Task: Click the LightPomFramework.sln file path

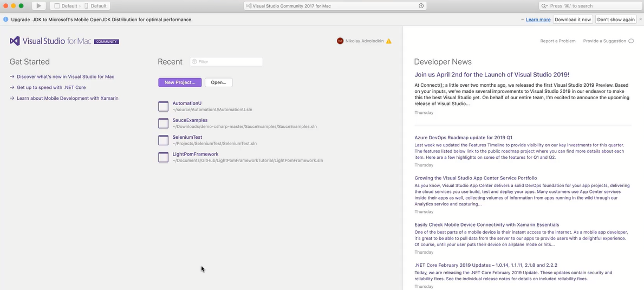Action: click(248, 160)
